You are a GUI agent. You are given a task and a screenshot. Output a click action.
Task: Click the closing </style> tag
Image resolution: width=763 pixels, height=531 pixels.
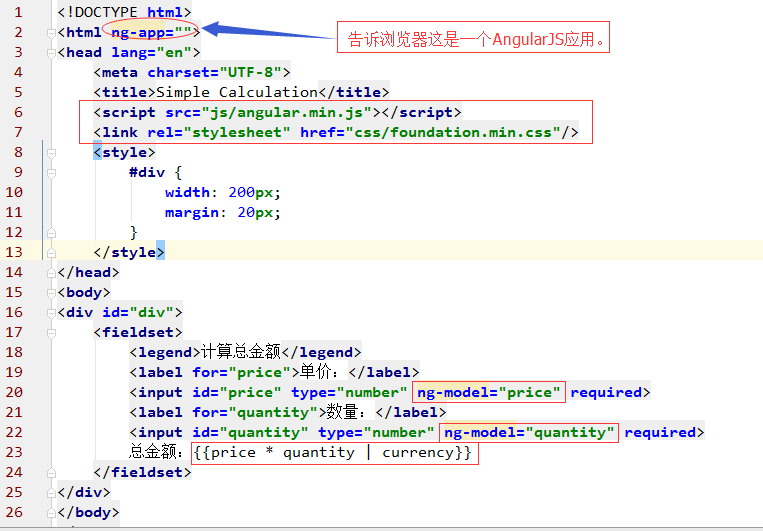(x=129, y=252)
